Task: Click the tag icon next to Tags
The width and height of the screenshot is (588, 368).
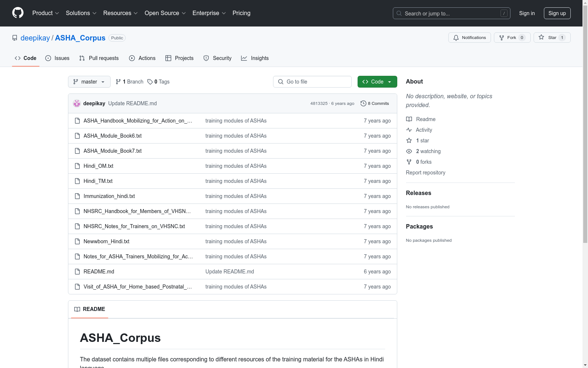Action: click(x=150, y=82)
